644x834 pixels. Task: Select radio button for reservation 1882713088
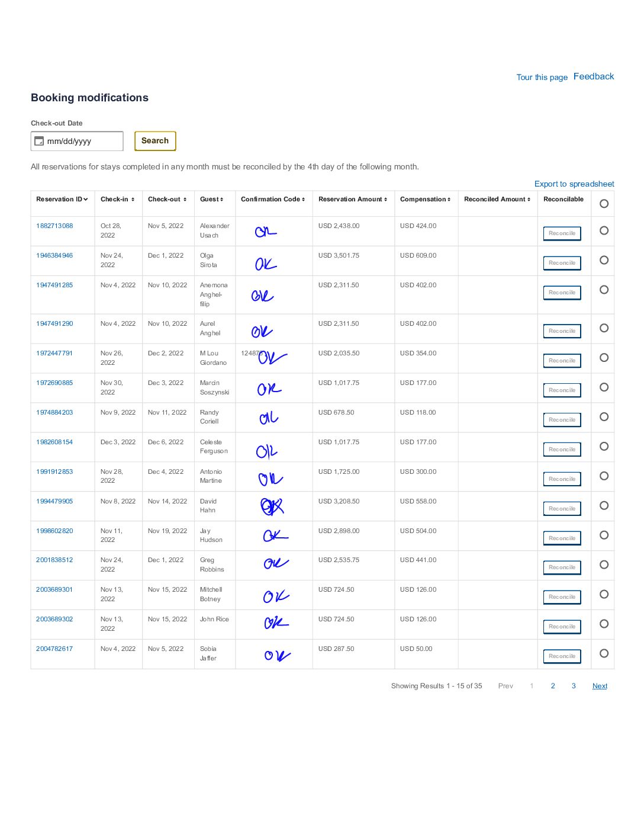click(x=604, y=230)
